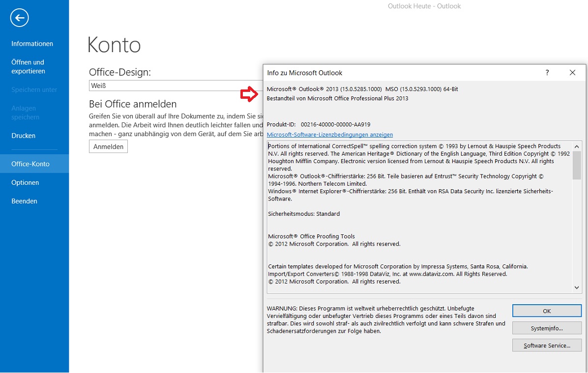The image size is (588, 373).
Task: Click the Outlook 2013 version line
Action: coord(362,89)
